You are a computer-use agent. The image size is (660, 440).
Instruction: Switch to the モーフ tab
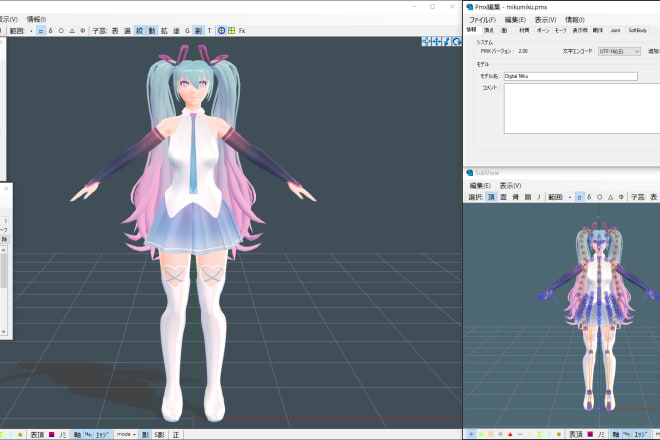560,30
